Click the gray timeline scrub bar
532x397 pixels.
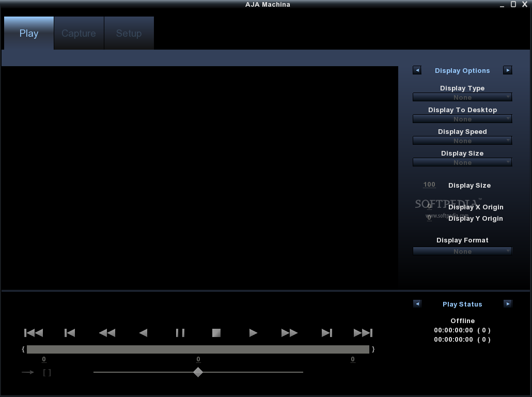[x=198, y=349]
